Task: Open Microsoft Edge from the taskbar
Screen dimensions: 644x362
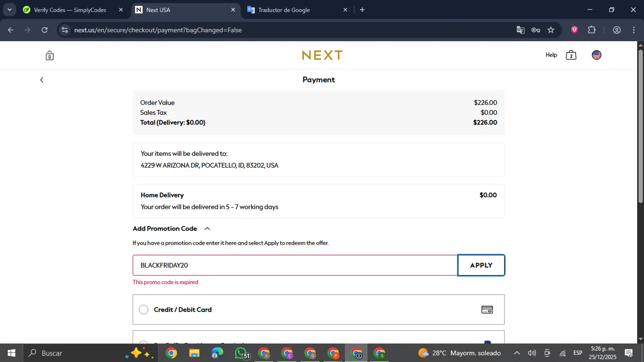Action: (218, 353)
